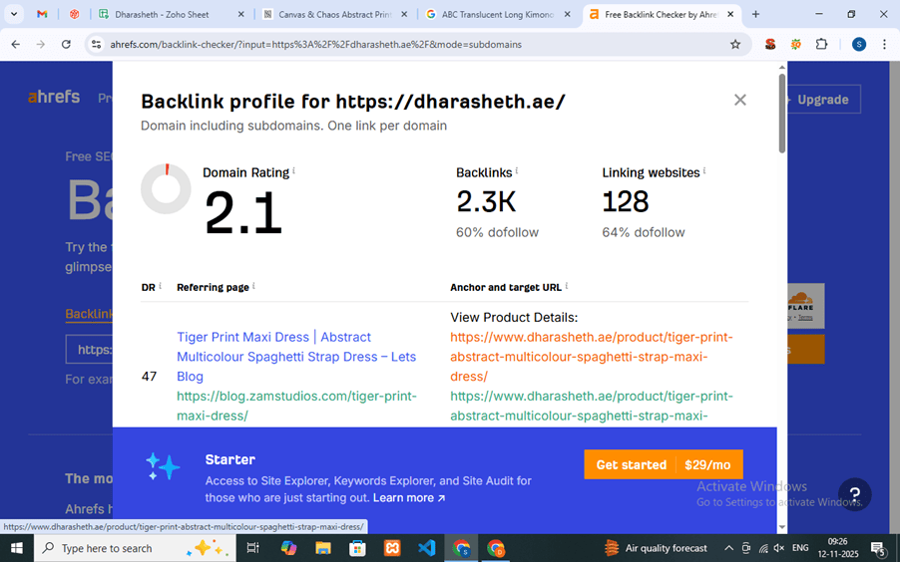Open network status in system tray
Image resolution: width=900 pixels, height=562 pixels.
[763, 548]
